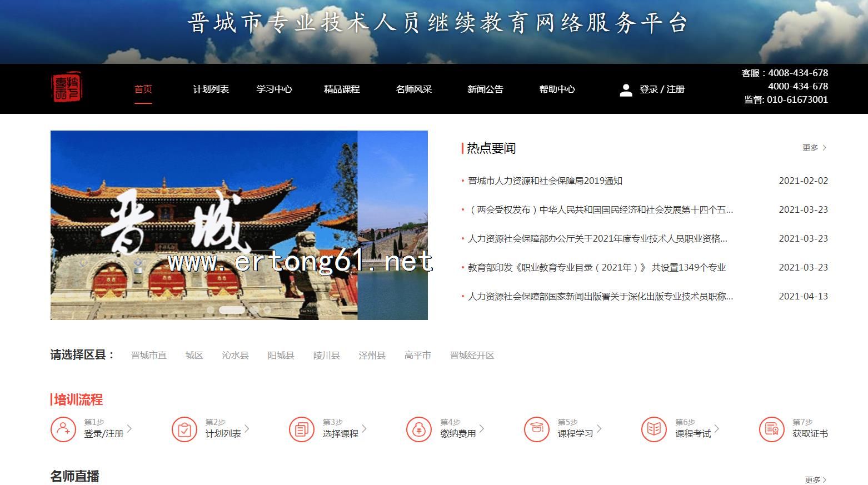Select the active elongated carousel indicator dot
868x485 pixels.
231,310
